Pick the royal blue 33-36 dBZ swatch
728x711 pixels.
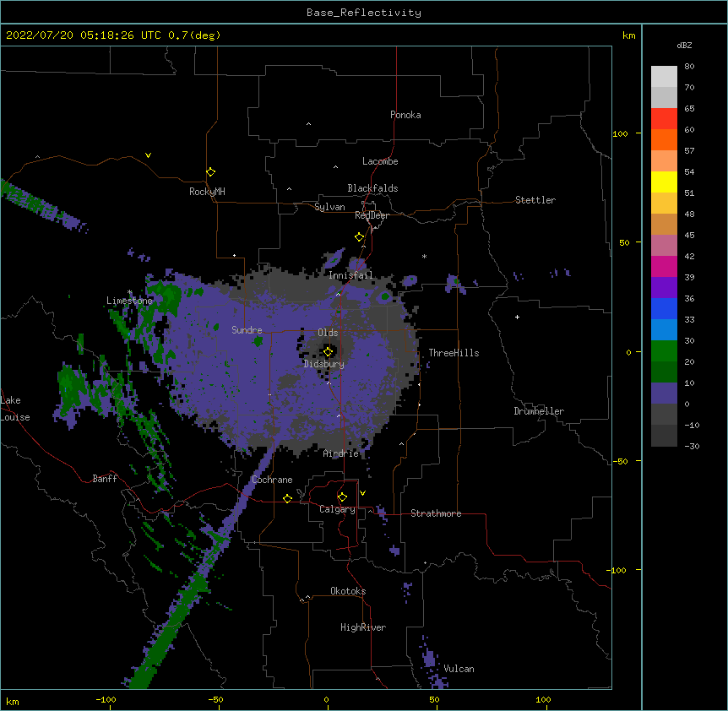(x=664, y=308)
